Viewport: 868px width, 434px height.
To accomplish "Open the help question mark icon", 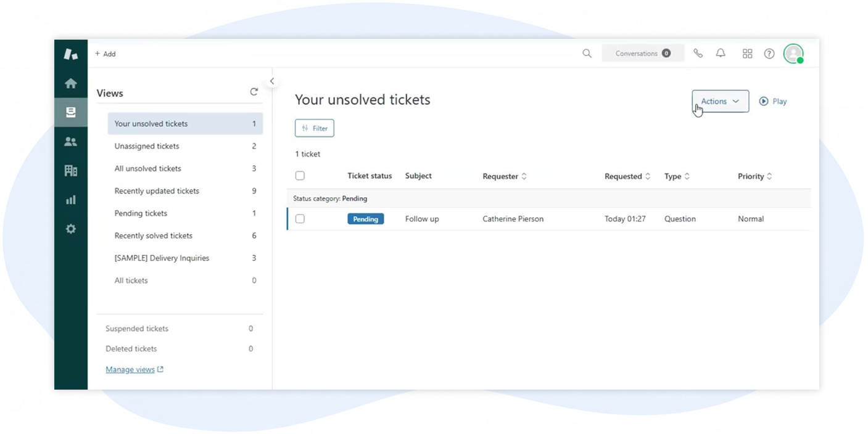I will [x=769, y=54].
